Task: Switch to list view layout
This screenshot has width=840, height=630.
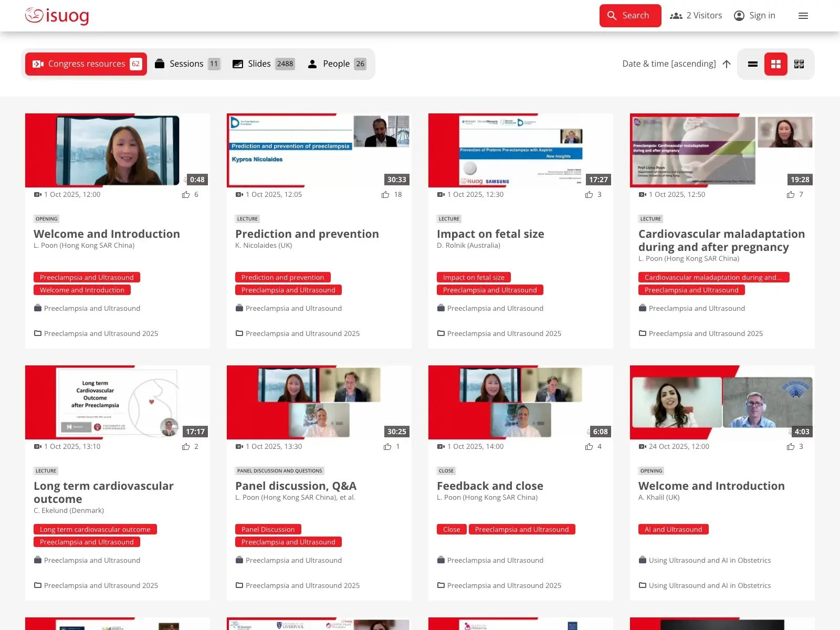Action: click(x=753, y=64)
